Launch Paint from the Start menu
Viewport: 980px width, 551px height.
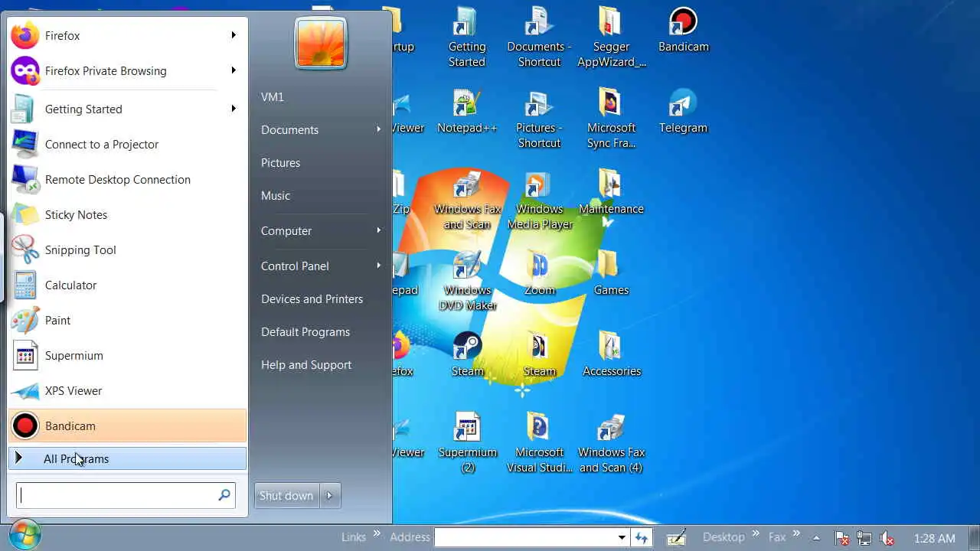tap(127, 320)
